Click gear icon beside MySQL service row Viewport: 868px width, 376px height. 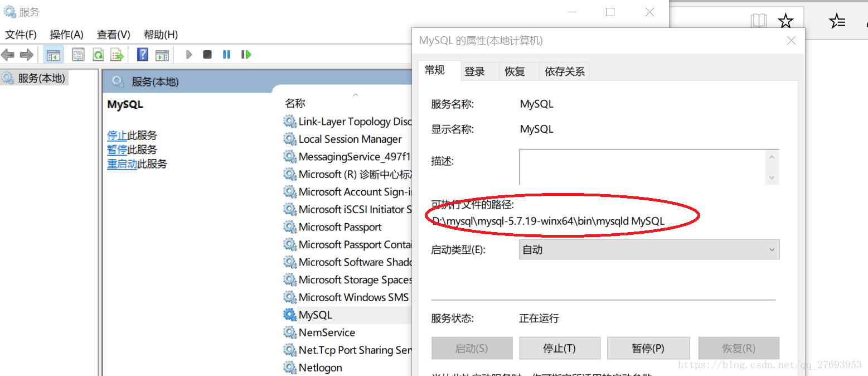click(x=289, y=315)
